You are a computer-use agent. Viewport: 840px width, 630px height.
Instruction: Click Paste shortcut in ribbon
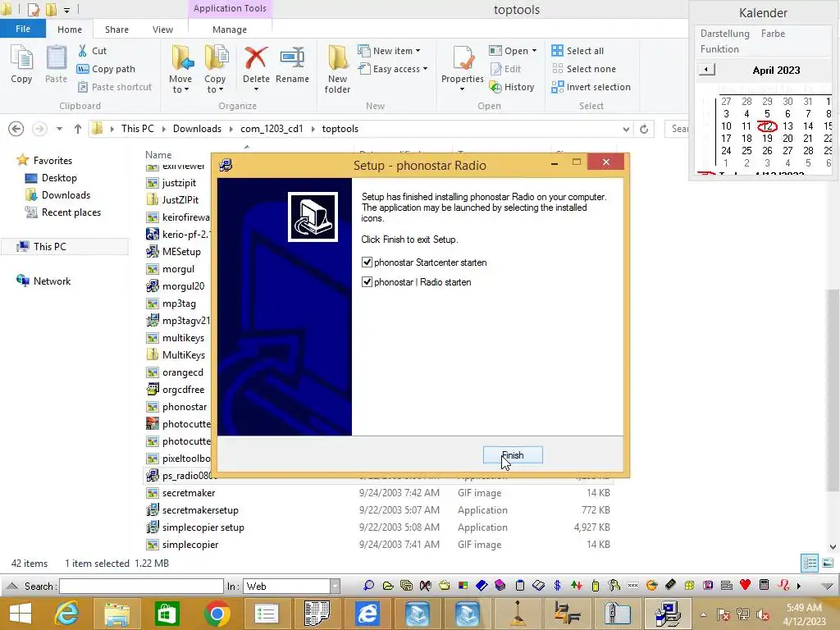tap(115, 87)
